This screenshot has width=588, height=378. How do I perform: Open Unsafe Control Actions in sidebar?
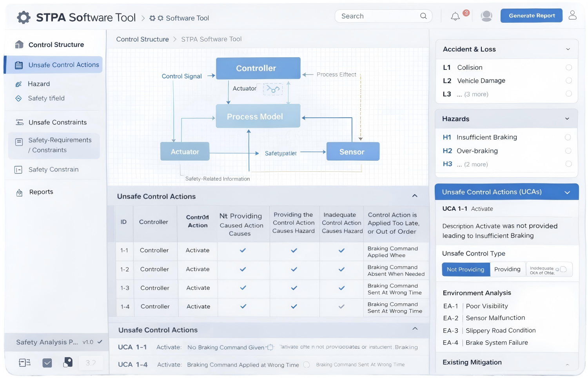(64, 65)
